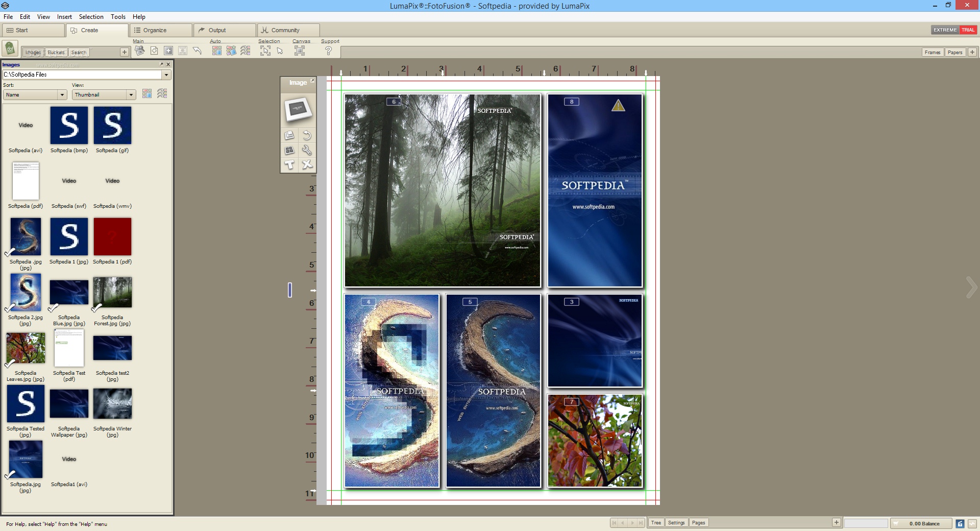980x531 pixels.
Task: Select the Search tab
Action: click(79, 52)
